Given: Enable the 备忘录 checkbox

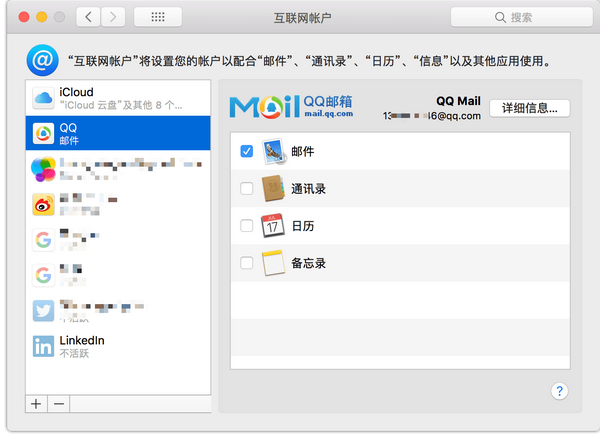Looking at the screenshot, I should (x=247, y=263).
